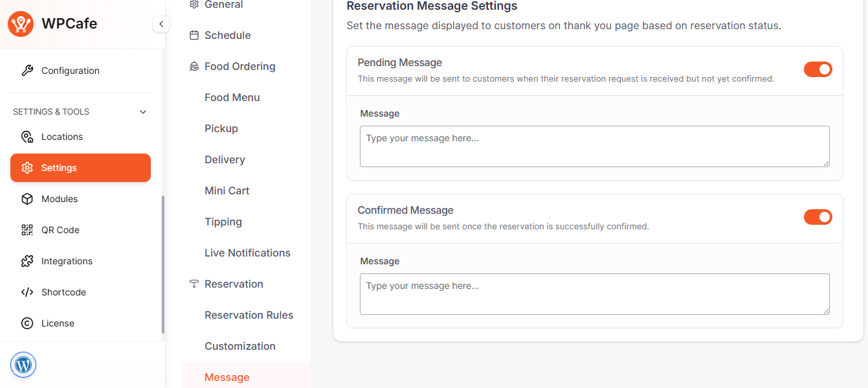Collapse the Settings & Tools section
This screenshot has width=868, height=388.
click(143, 112)
